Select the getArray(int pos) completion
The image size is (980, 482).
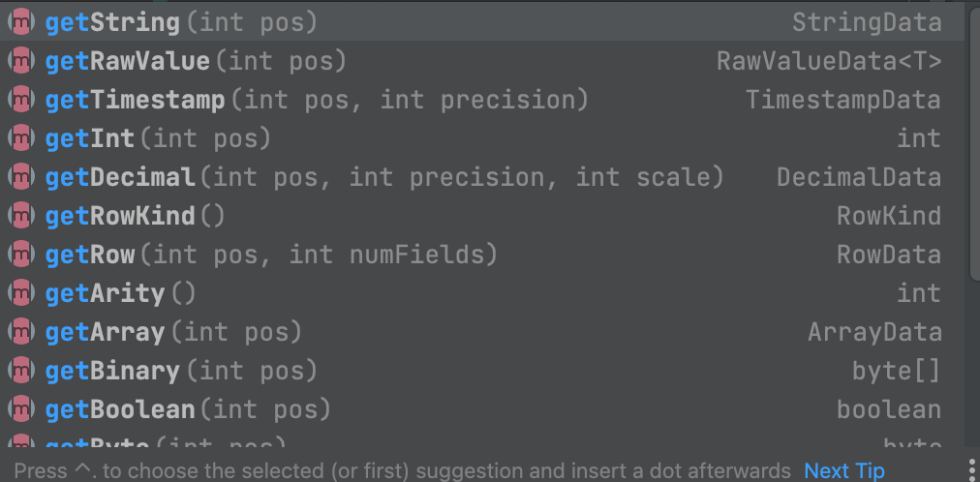pos(482,332)
